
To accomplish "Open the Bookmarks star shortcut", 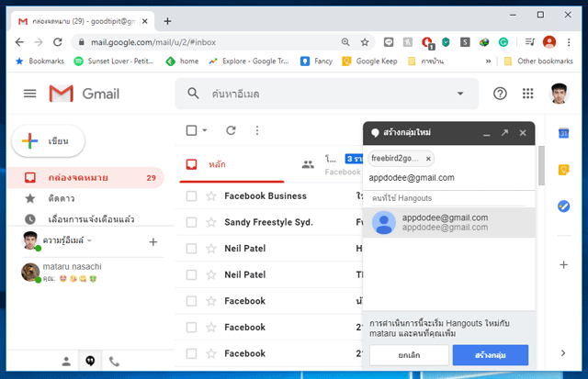I will (x=40, y=61).
